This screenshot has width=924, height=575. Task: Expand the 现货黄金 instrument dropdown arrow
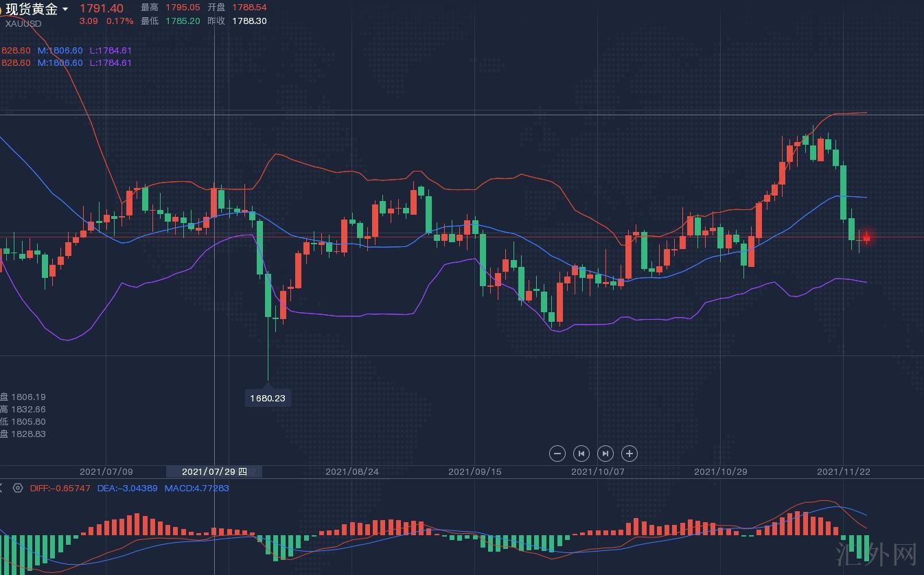tap(65, 9)
